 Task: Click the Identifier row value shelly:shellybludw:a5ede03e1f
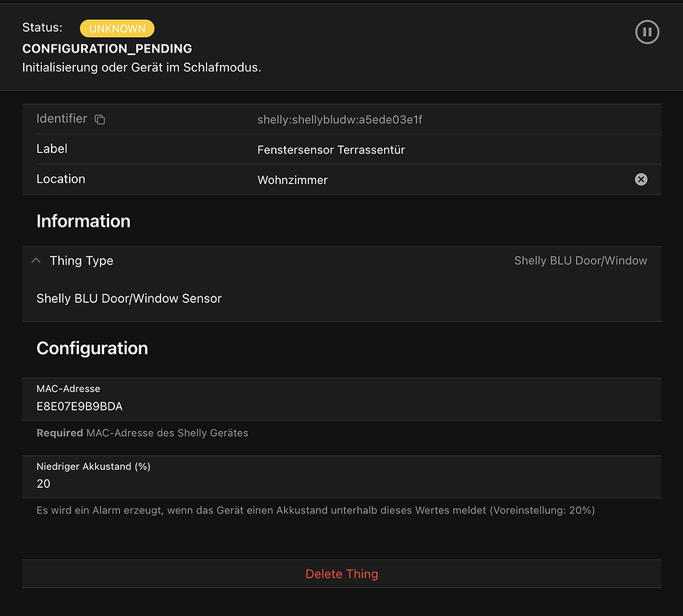341,119
